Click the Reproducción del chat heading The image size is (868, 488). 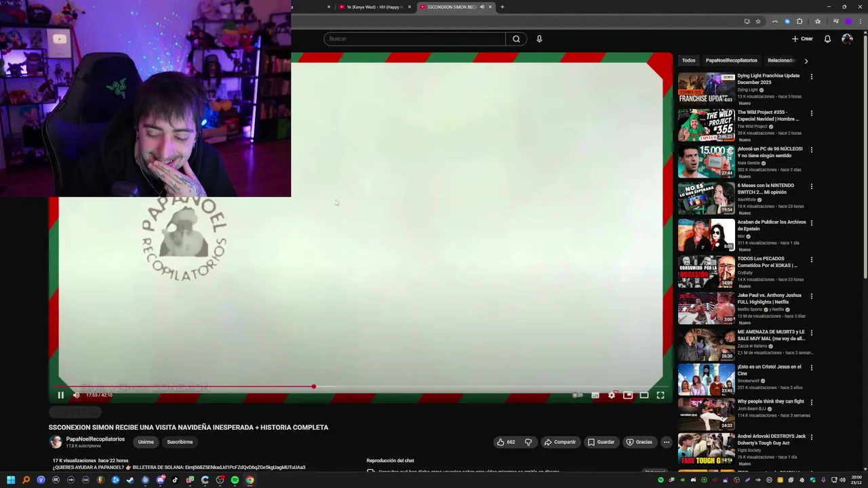click(x=390, y=461)
